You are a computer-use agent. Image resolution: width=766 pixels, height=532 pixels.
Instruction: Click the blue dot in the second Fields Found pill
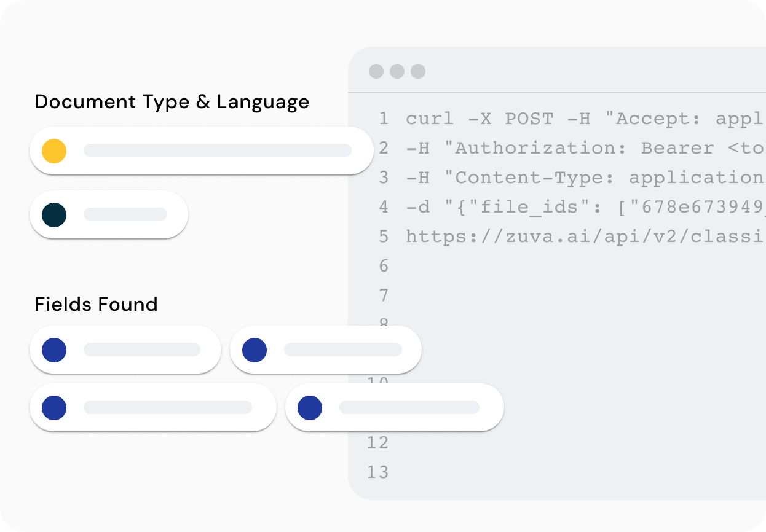tap(255, 350)
